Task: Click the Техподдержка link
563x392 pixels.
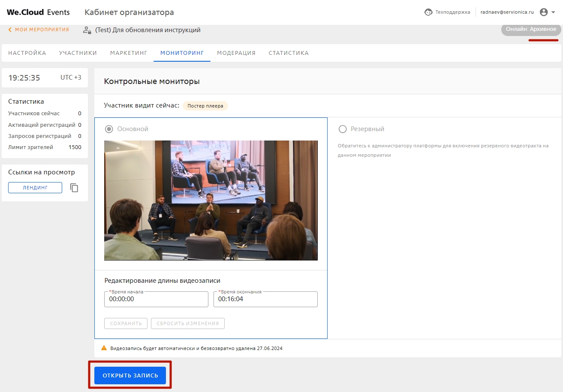Action: [453, 12]
